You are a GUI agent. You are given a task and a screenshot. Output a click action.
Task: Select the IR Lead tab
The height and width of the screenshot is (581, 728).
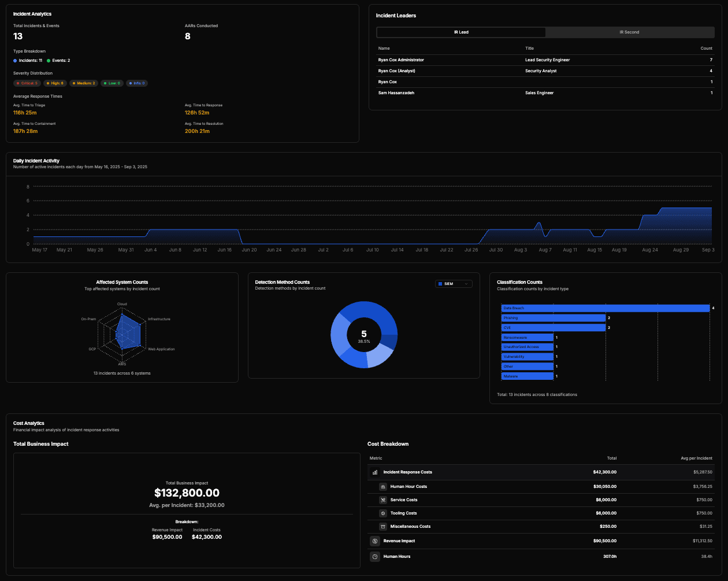coord(460,32)
